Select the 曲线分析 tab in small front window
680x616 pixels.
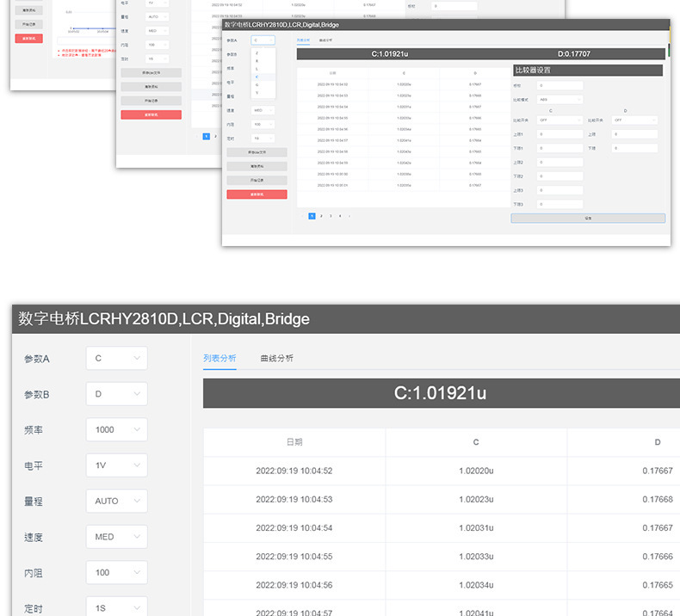click(x=325, y=40)
